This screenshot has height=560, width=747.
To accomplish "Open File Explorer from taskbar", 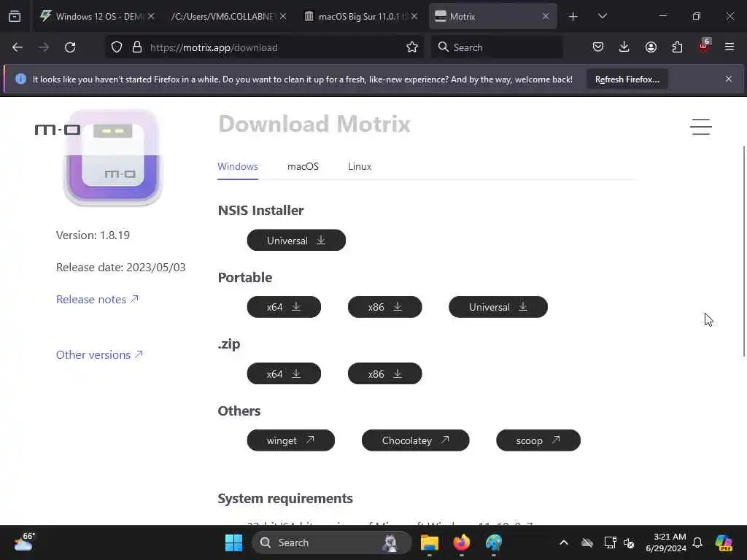I will (429, 542).
